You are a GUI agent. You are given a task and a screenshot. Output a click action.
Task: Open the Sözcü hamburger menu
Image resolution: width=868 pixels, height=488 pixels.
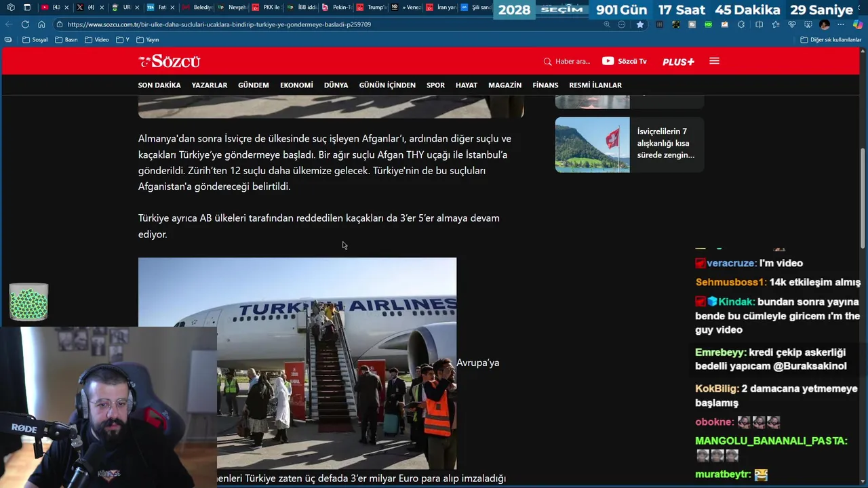pos(714,61)
